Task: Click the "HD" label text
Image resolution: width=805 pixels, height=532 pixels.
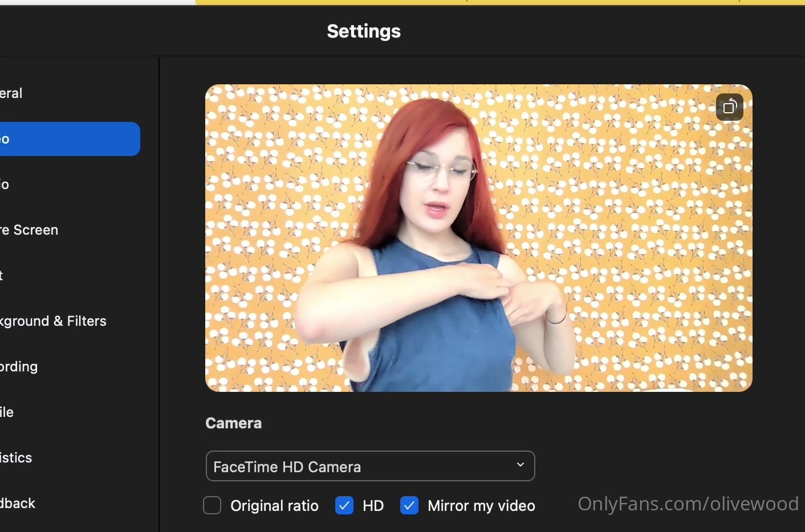Action: pyautogui.click(x=373, y=506)
